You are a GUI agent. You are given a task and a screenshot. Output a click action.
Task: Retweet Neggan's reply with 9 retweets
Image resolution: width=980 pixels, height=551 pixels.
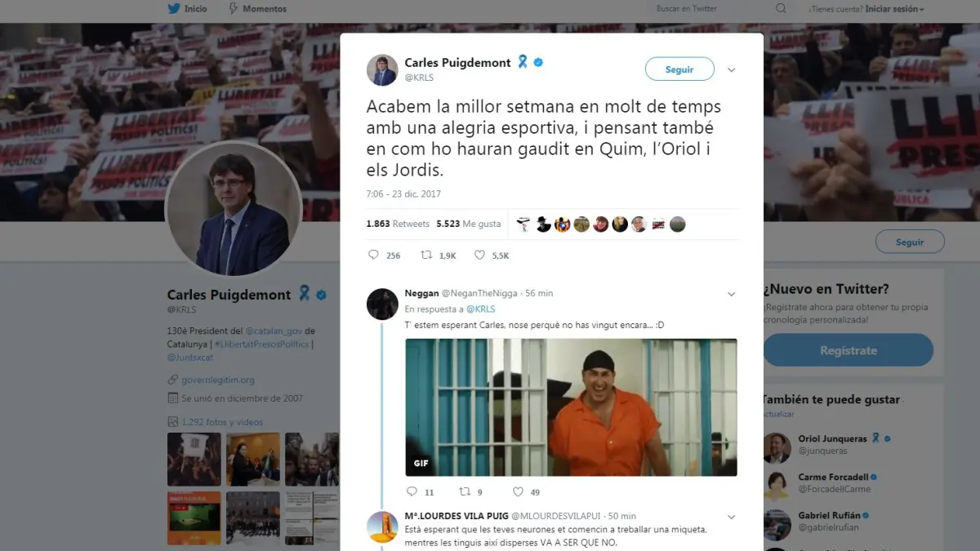click(465, 491)
